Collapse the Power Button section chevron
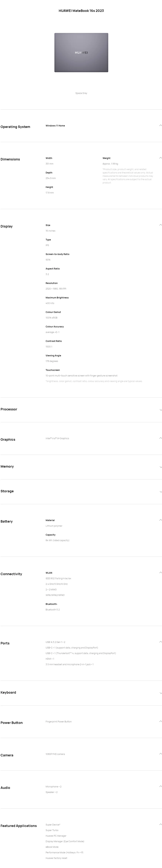The image size is (162, 868). pyautogui.click(x=160, y=721)
